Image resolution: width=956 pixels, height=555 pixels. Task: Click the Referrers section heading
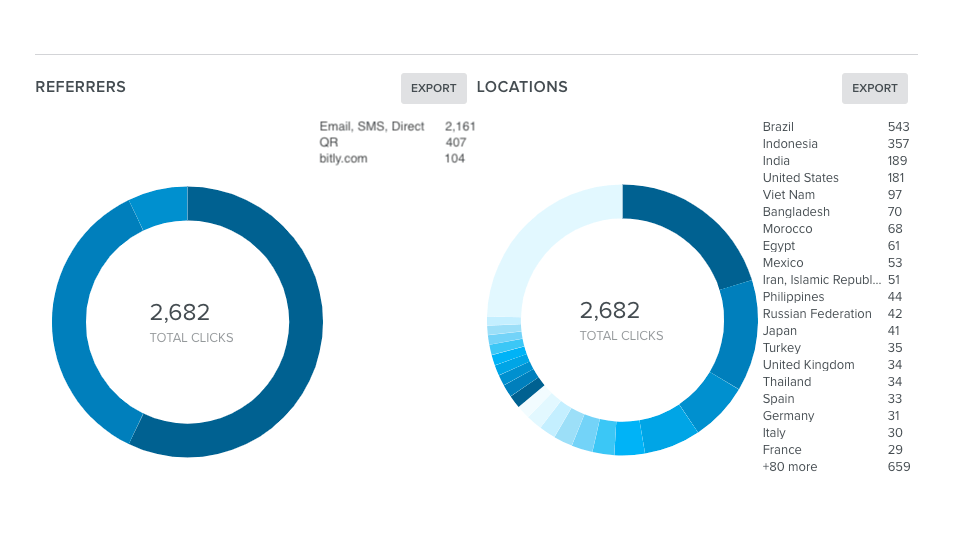coord(80,87)
